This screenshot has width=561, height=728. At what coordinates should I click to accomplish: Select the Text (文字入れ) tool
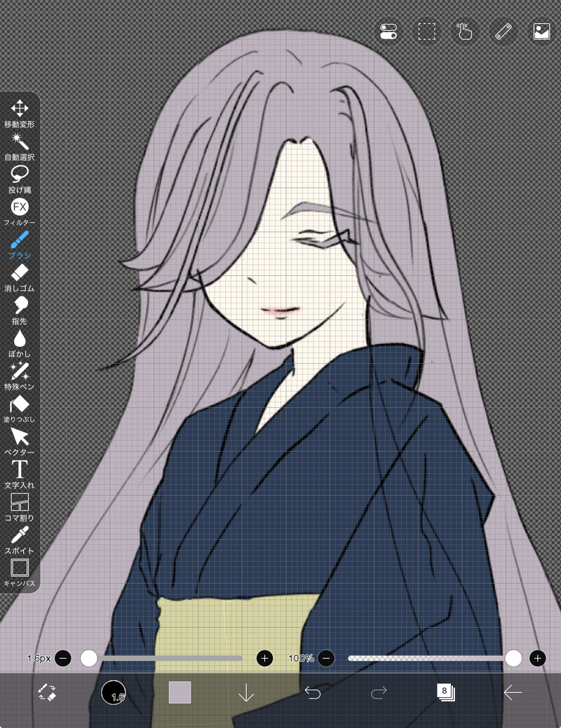[20, 474]
